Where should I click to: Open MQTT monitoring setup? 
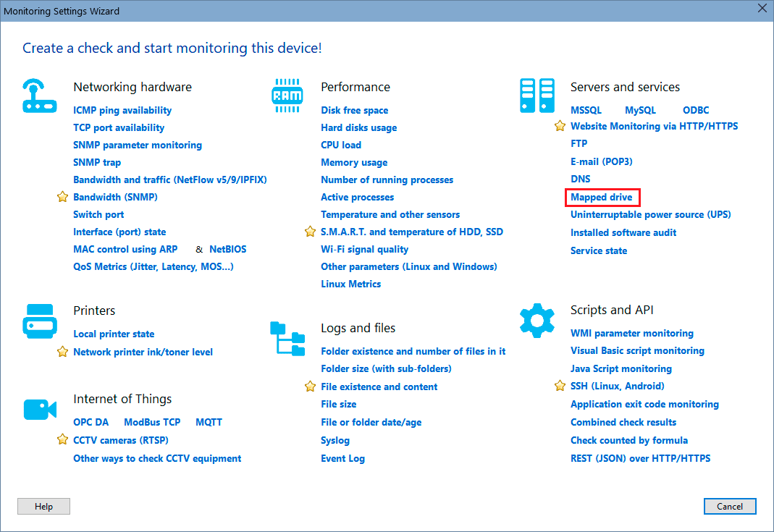tap(209, 422)
